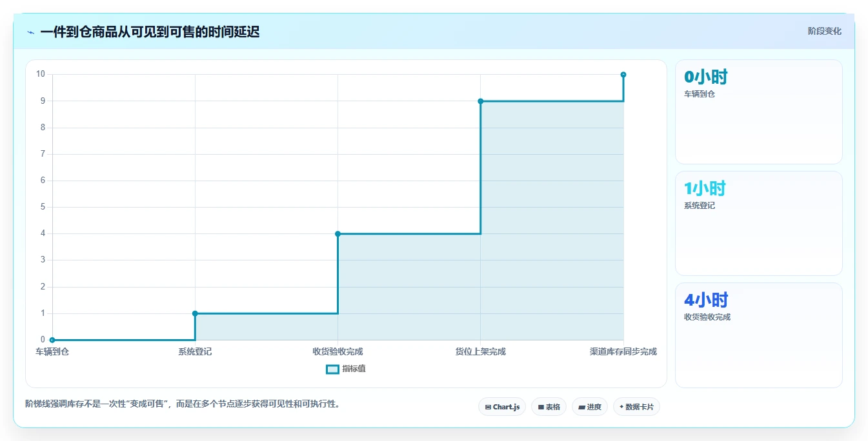Click the y-axis value 4
The width and height of the screenshot is (868, 441).
pyautogui.click(x=43, y=233)
